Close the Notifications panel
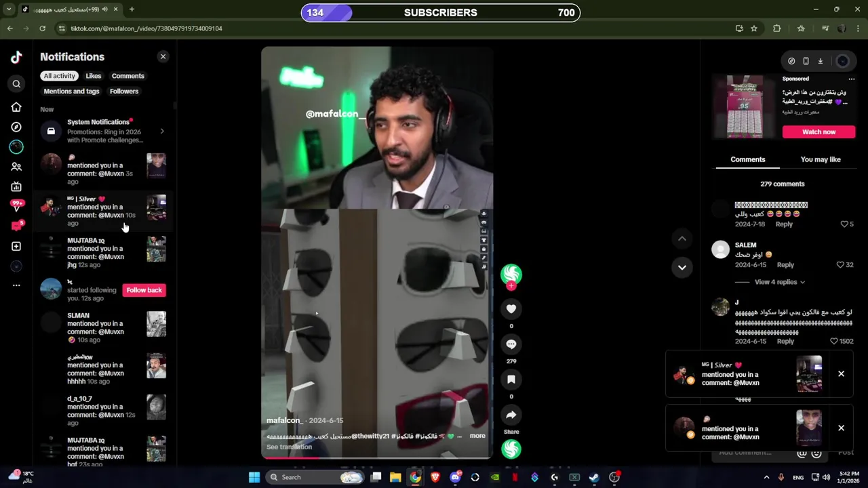 point(163,57)
